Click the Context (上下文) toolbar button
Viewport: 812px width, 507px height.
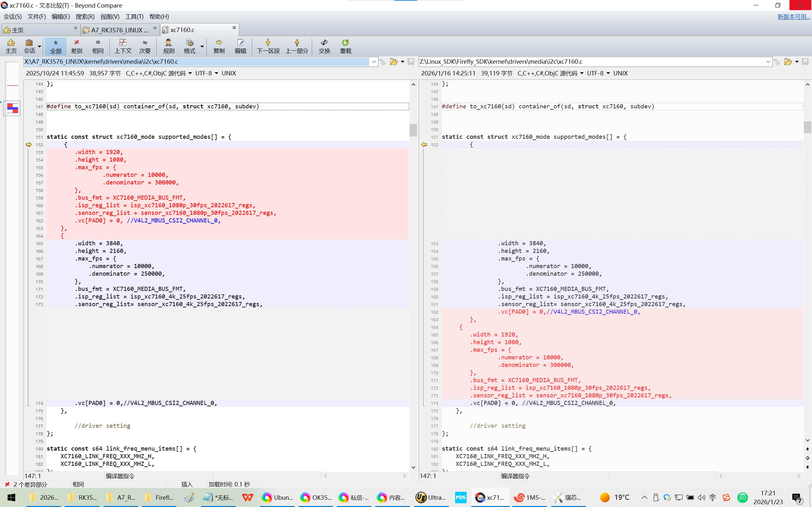coord(123,46)
